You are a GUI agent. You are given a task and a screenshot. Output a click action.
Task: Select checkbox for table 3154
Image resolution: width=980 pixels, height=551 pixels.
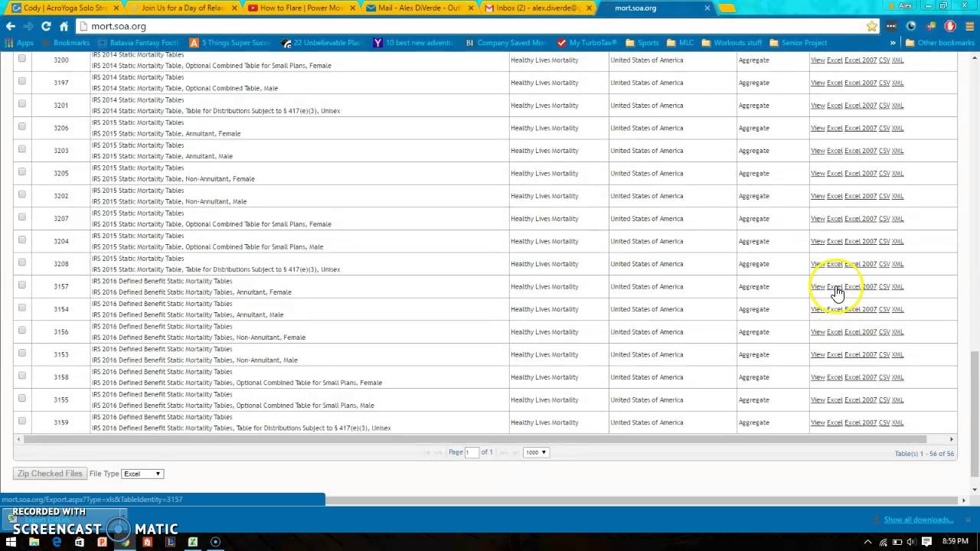tap(21, 308)
